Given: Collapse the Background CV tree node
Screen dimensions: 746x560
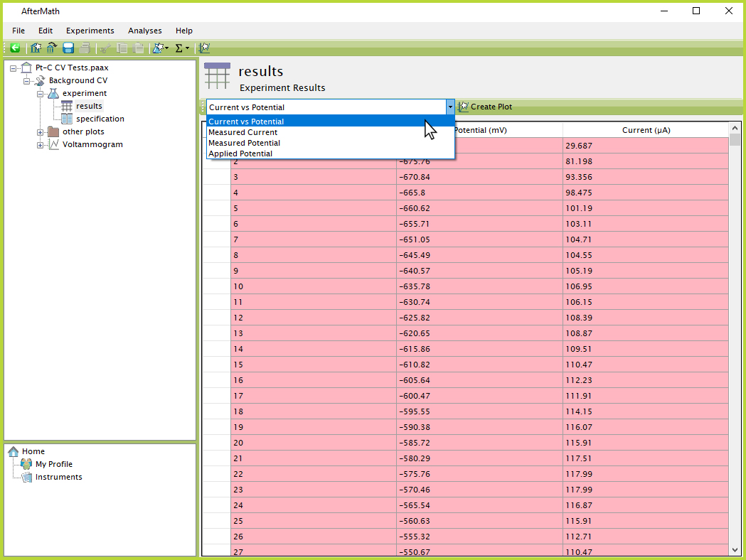Looking at the screenshot, I should click(x=26, y=81).
